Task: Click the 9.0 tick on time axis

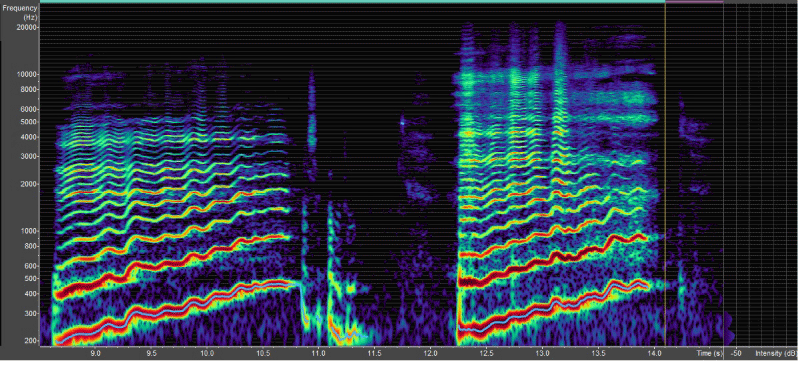Action: coord(95,353)
